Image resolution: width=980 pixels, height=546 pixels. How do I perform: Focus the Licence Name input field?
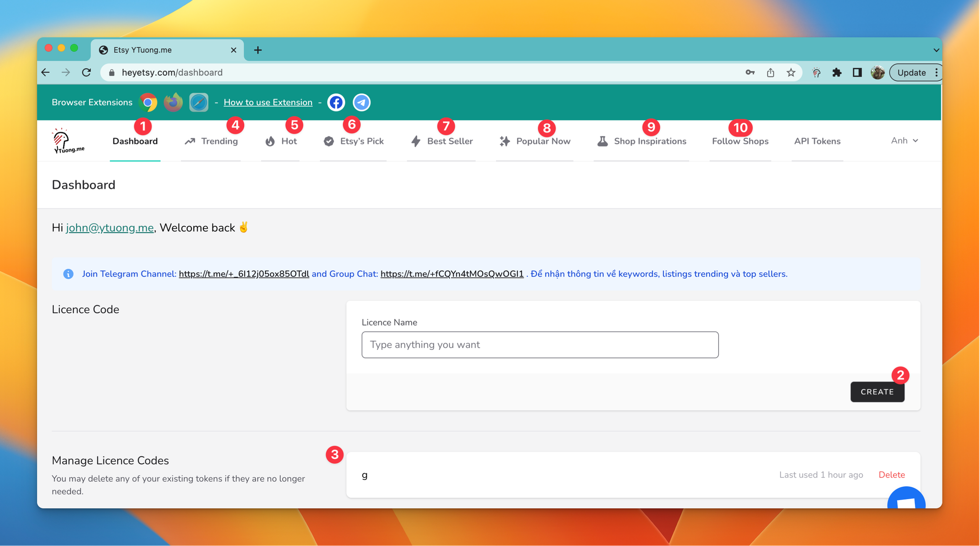[540, 345]
